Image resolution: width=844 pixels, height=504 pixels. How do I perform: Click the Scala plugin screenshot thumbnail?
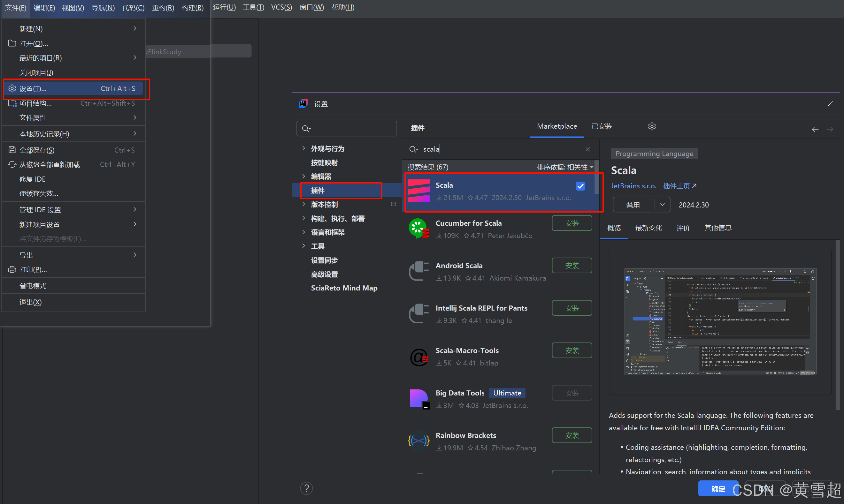pos(720,321)
